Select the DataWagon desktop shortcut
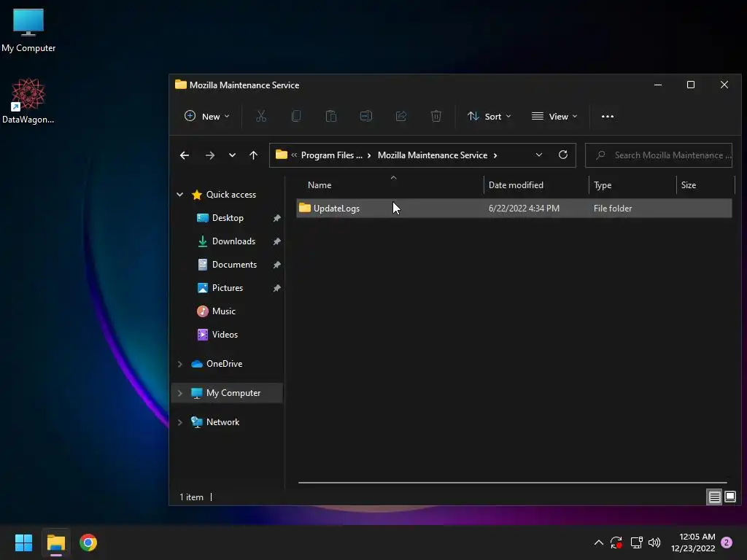The image size is (747, 560). coord(28,101)
